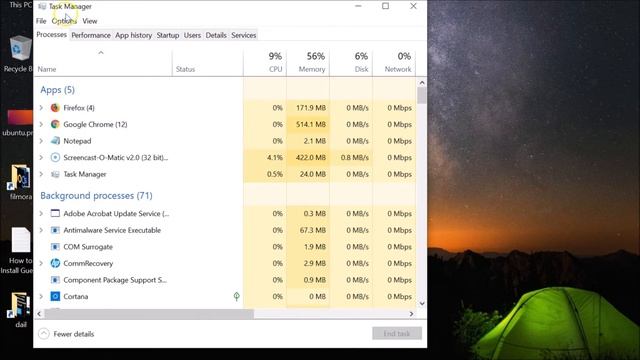Screen dimensions: 640x360
Task: Expand the Google Chrome (12) process group
Action: pyautogui.click(x=41, y=124)
